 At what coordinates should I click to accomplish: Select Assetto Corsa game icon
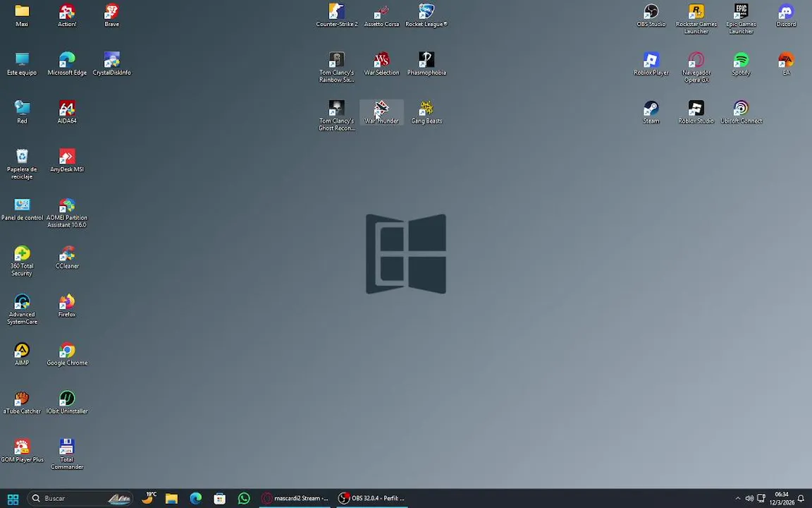tap(381, 15)
